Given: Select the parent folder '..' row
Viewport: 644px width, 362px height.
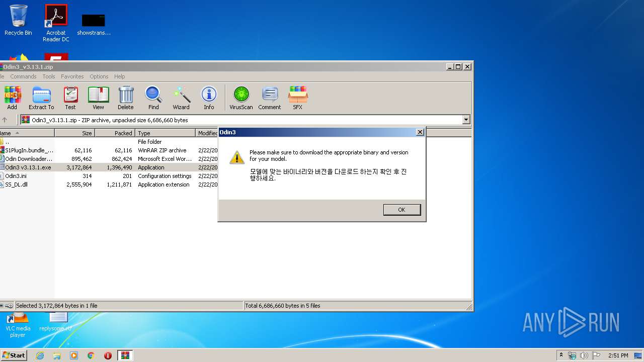Looking at the screenshot, I should pos(109,142).
